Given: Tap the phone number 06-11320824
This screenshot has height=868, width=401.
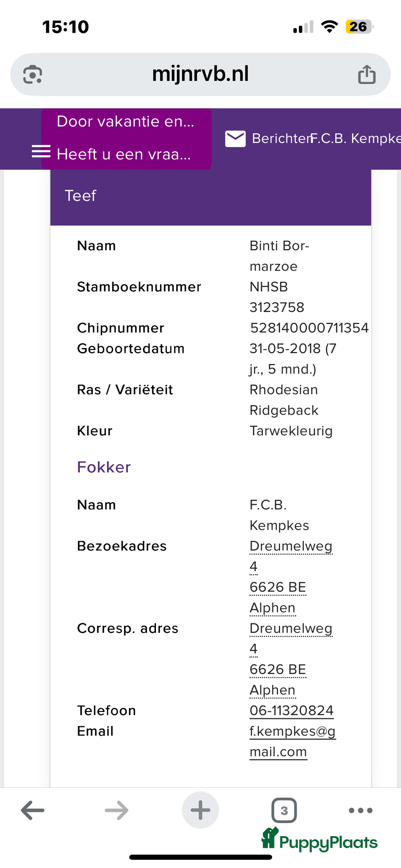Looking at the screenshot, I should (x=291, y=711).
